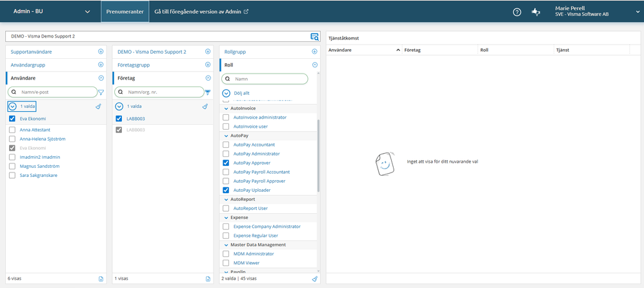Expand the Supportanvändare section

[101, 52]
